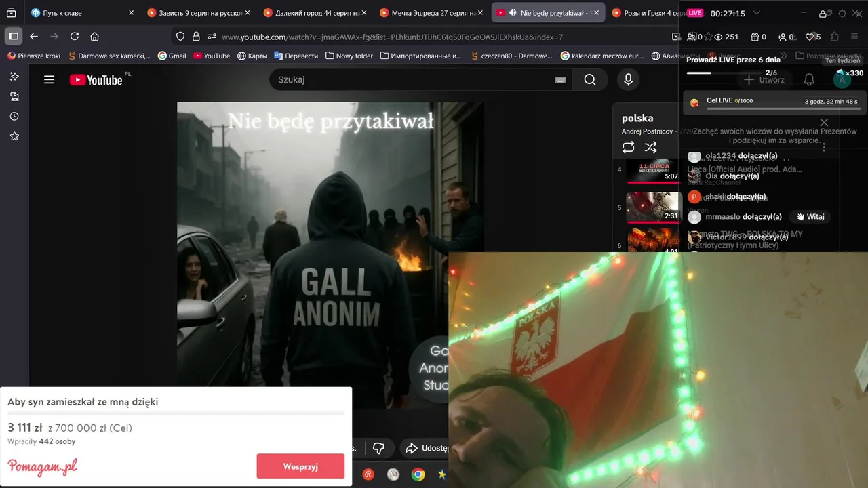868x488 pixels.
Task: Close the 'Зависть 9 серия' tab
Action: tap(248, 13)
